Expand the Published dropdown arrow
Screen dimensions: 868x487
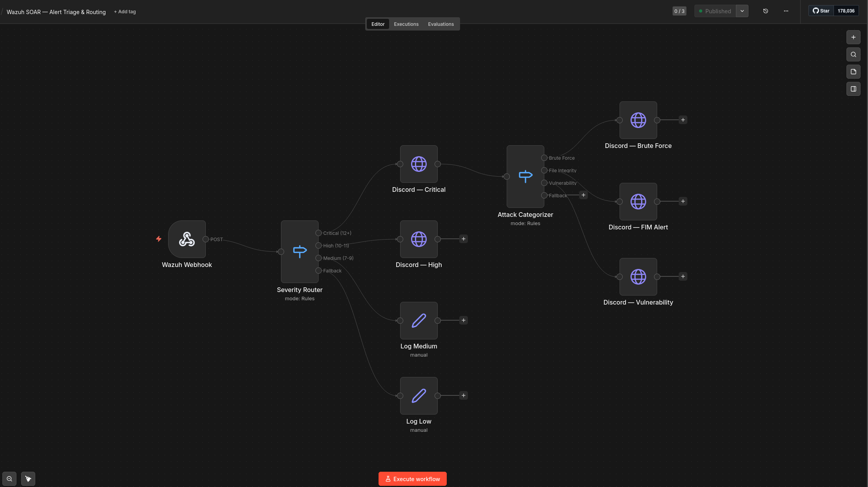[742, 11]
